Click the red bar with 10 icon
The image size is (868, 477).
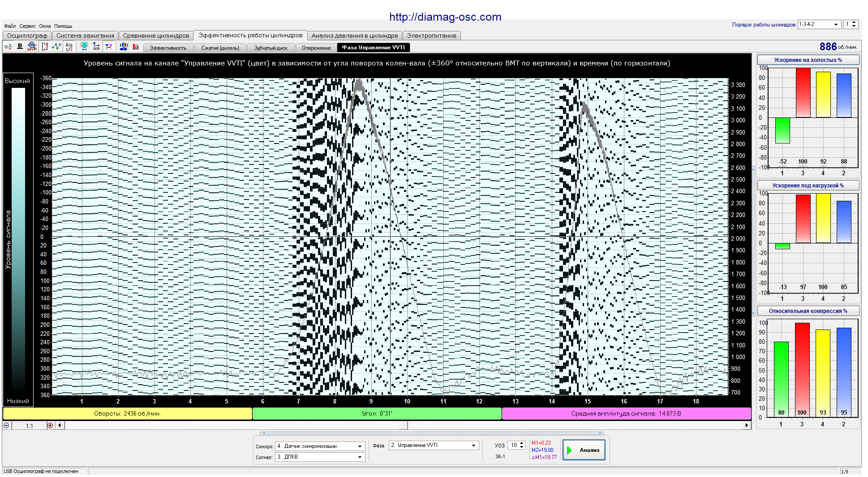[136, 46]
